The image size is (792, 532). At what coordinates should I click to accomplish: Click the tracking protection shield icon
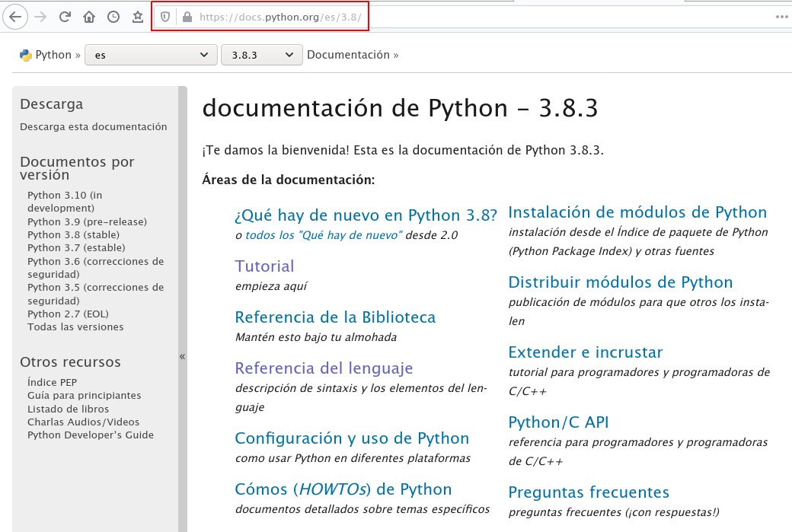pos(164,18)
